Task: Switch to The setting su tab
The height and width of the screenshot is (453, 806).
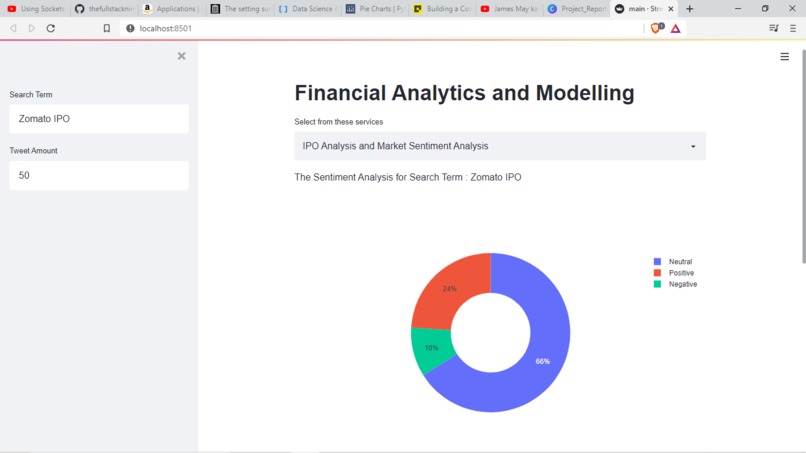Action: 240,9
